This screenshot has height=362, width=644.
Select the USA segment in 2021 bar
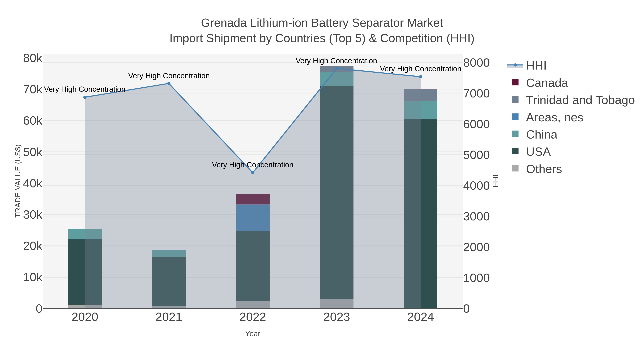coord(169,282)
